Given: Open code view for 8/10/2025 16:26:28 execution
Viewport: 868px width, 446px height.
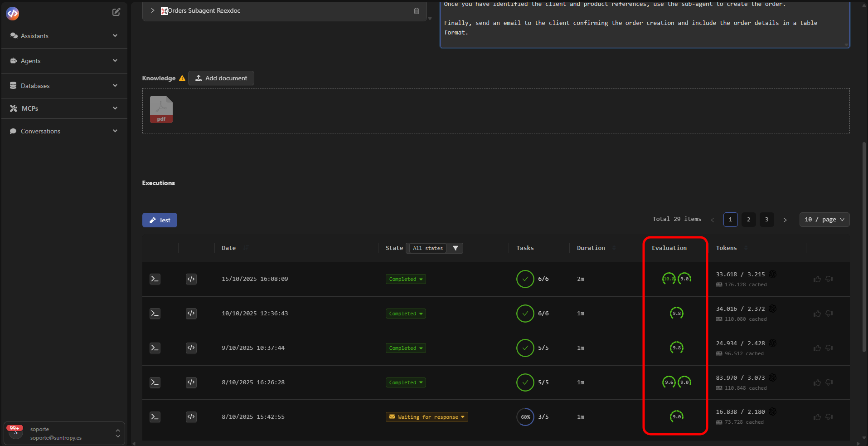Looking at the screenshot, I should pyautogui.click(x=191, y=382).
